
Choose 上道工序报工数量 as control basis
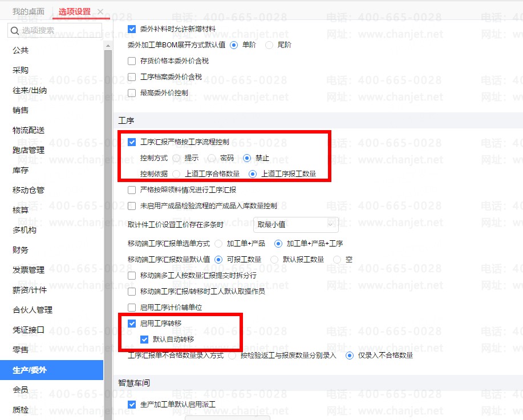click(x=253, y=174)
